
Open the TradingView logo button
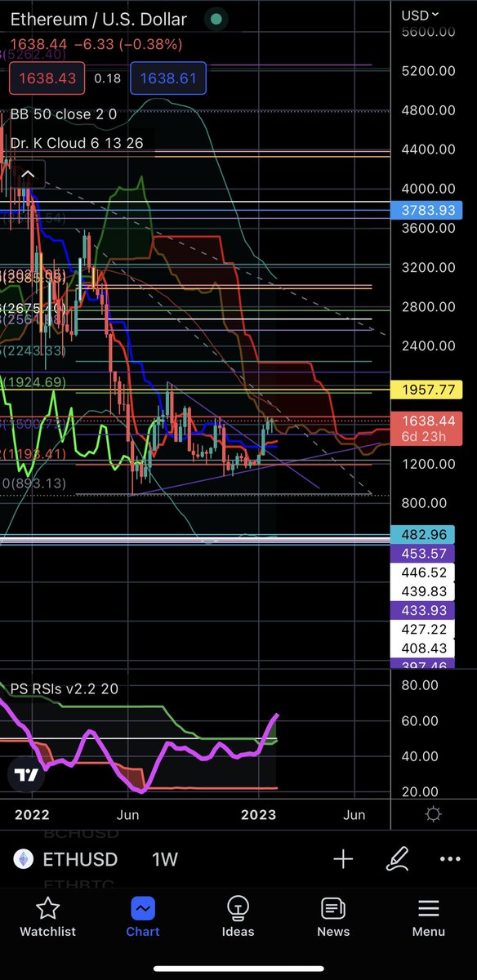(25, 775)
